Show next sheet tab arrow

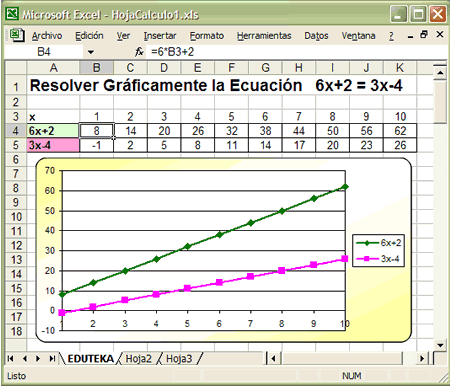pos(38,359)
